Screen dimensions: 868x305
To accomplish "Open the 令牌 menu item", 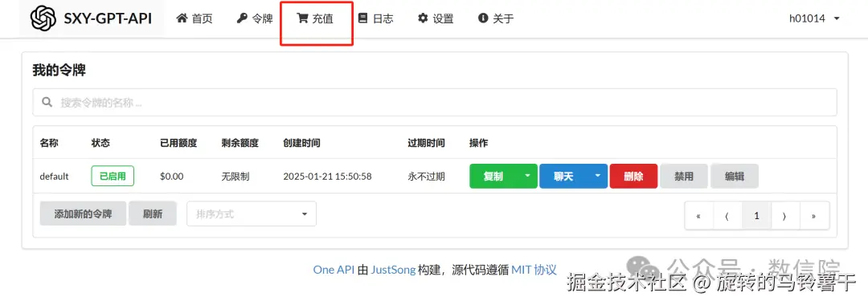I will (x=255, y=18).
